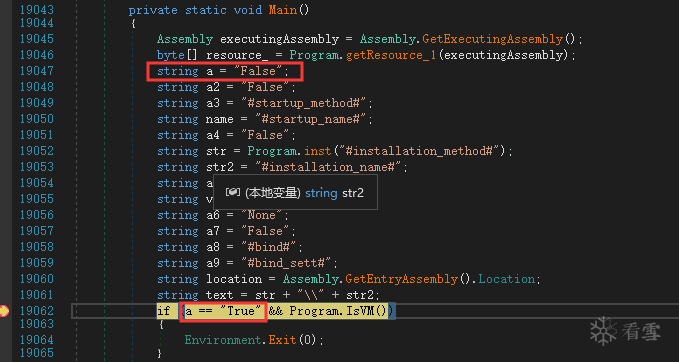Click the GetEntryAssembly method
679x362 pixels.
pos(401,279)
